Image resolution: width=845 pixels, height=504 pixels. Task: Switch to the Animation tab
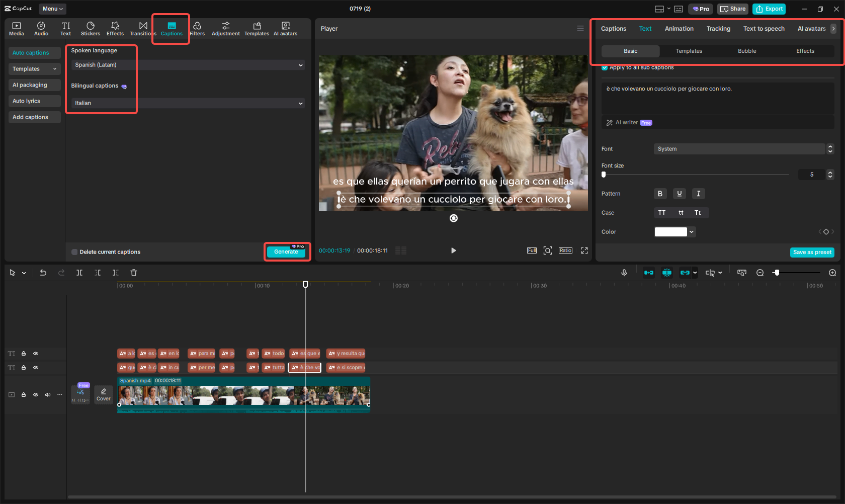click(679, 29)
